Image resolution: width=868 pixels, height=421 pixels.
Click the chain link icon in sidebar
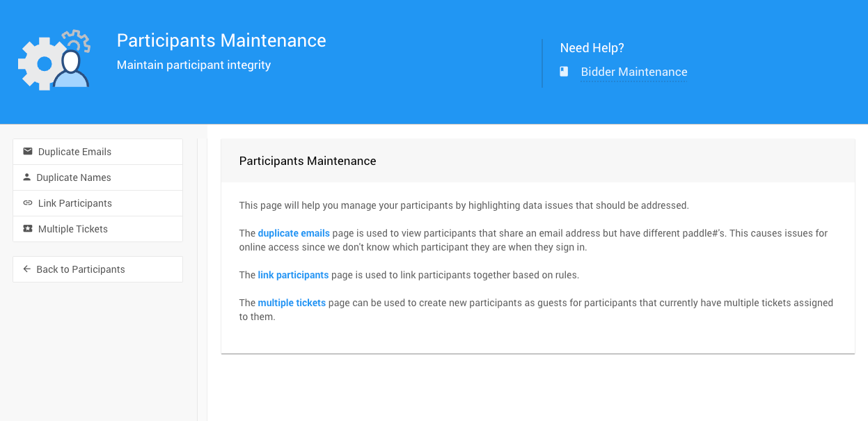click(28, 203)
